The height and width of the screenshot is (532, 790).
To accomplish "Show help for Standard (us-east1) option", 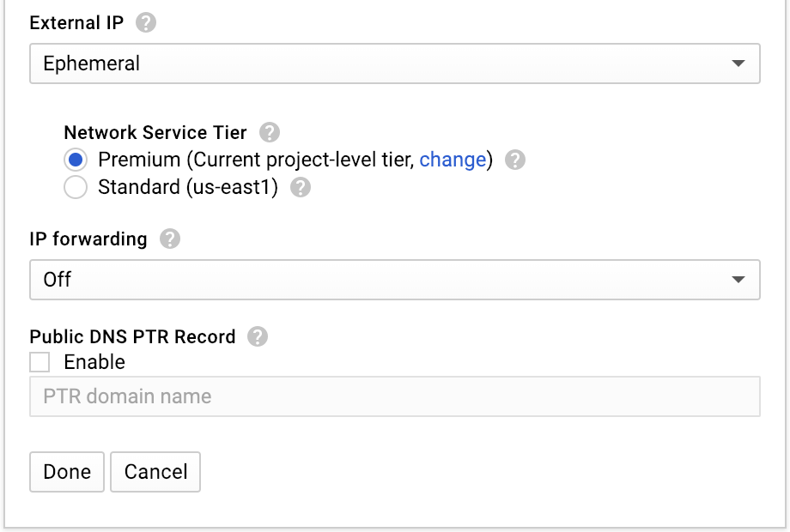I will pyautogui.click(x=301, y=188).
